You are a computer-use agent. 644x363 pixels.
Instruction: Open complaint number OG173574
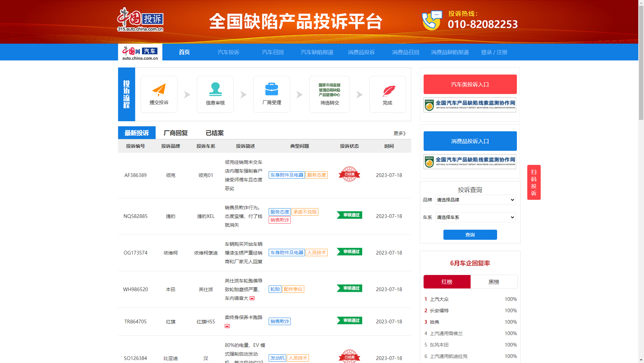136,253
